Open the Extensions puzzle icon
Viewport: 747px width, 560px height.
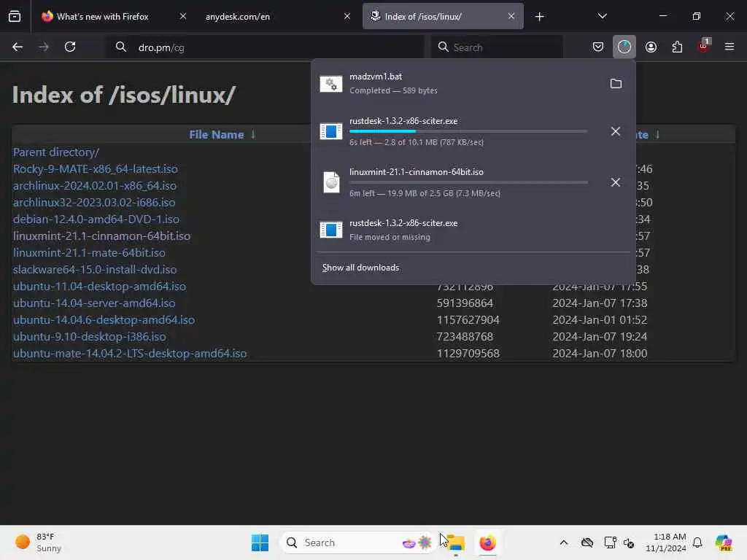(x=677, y=47)
